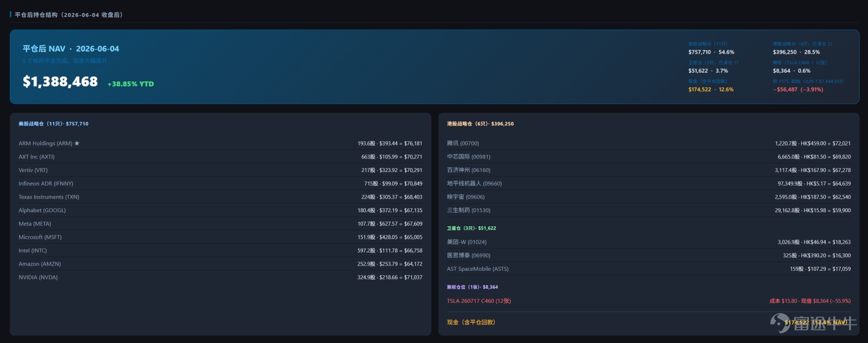Select the 医思博泰 (06990) row
Viewport: 868px width, 343px height.
pos(649,256)
